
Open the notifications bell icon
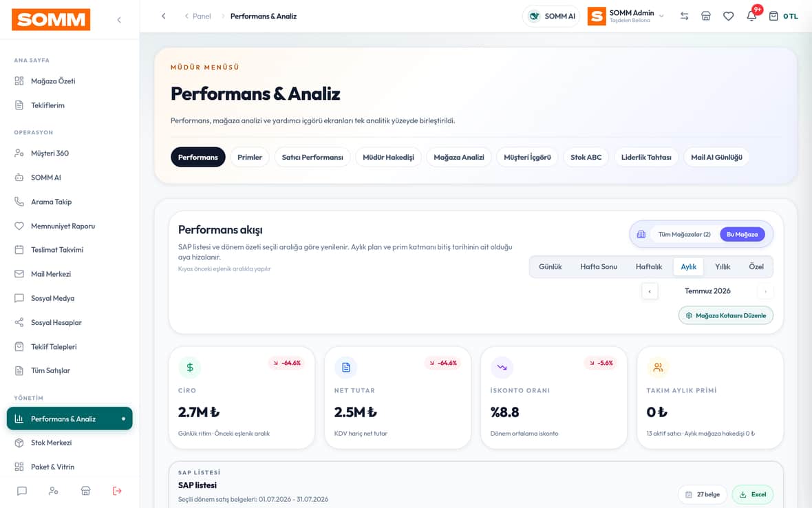pyautogui.click(x=751, y=16)
